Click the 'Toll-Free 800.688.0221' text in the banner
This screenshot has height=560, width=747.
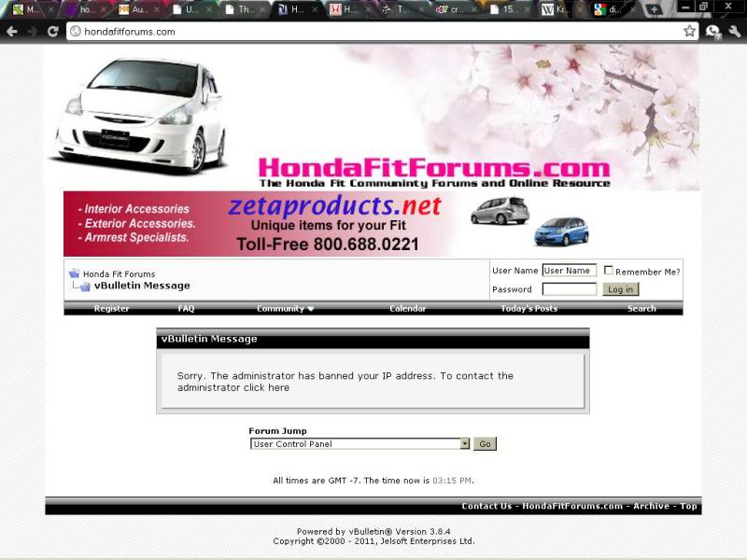(328, 245)
